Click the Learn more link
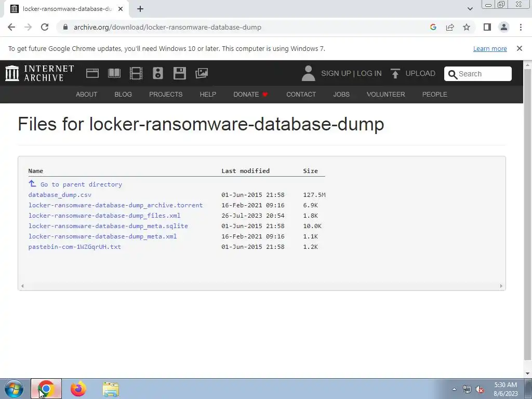The height and width of the screenshot is (399, 532). tap(490, 48)
